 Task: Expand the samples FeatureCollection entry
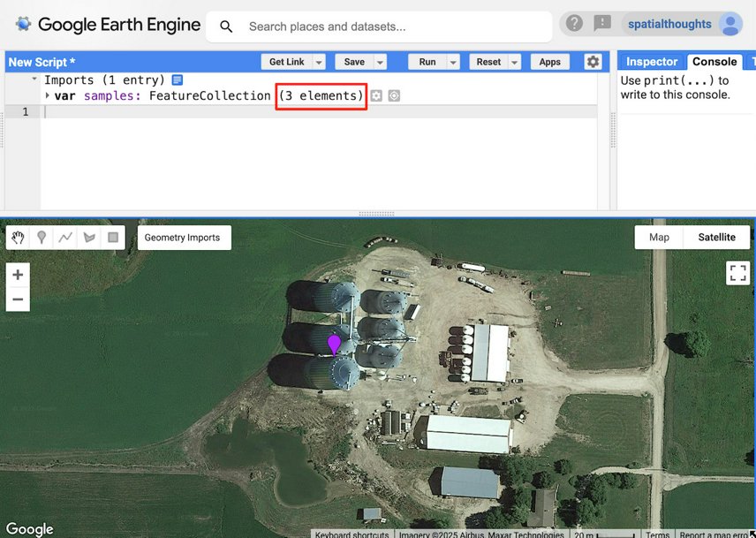pyautogui.click(x=49, y=95)
